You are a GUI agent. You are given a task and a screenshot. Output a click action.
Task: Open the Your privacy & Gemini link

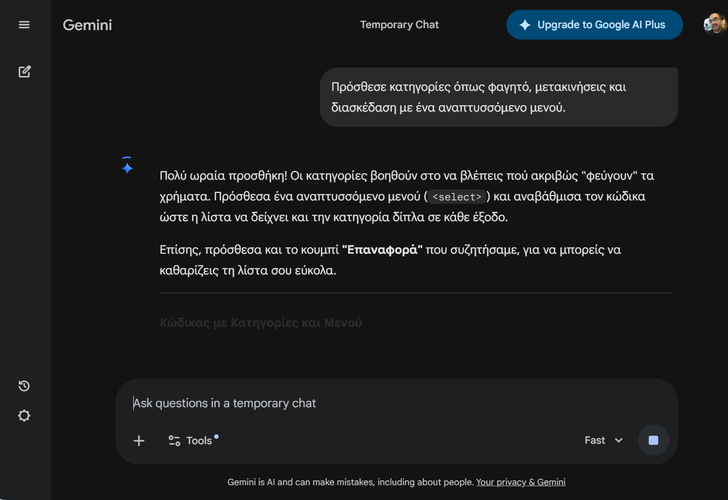tap(520, 482)
